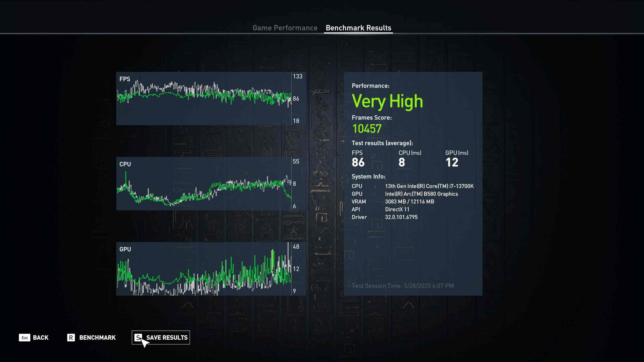This screenshot has width=644, height=362.
Task: Click the R key icon
Action: click(71, 337)
